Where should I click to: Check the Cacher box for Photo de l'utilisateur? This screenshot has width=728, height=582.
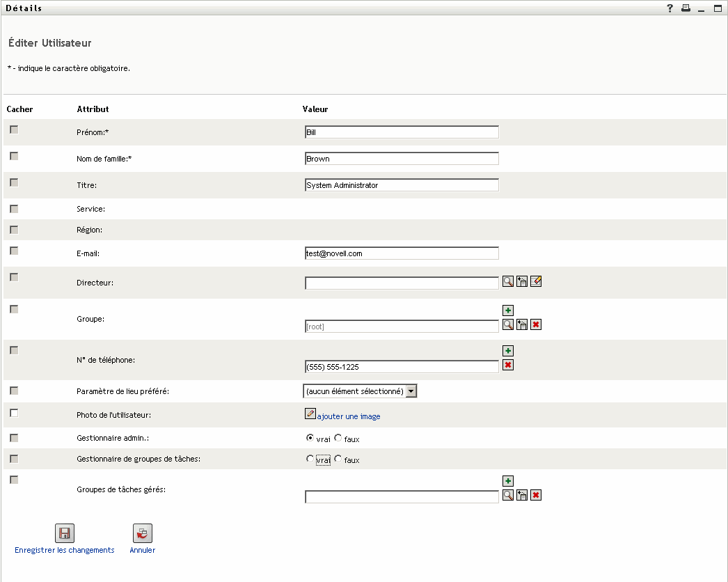pos(14,413)
